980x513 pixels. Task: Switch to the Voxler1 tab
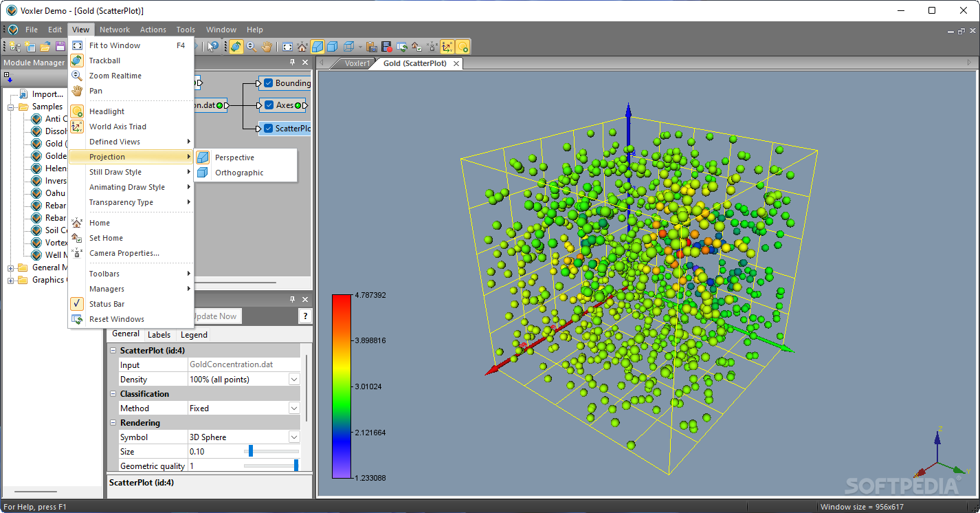[357, 63]
